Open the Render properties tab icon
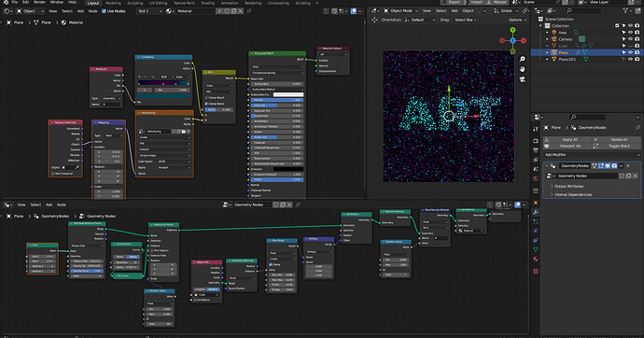 tap(536, 141)
